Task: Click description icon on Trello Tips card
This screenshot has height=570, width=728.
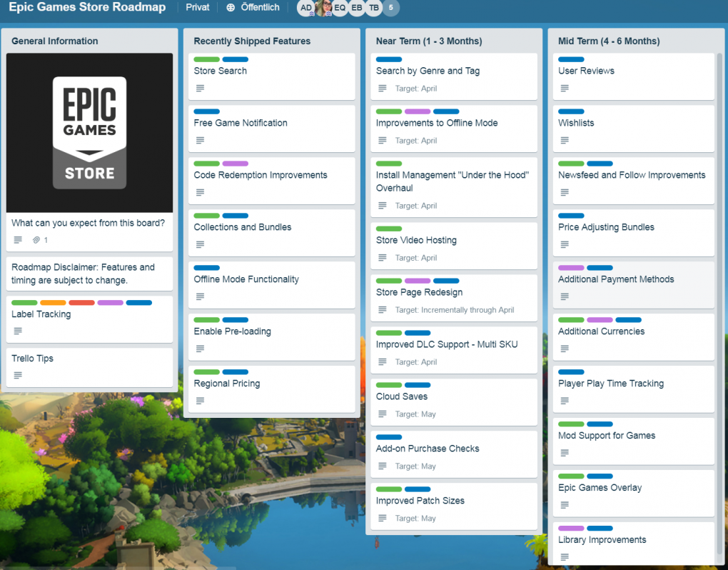Action: (x=18, y=375)
